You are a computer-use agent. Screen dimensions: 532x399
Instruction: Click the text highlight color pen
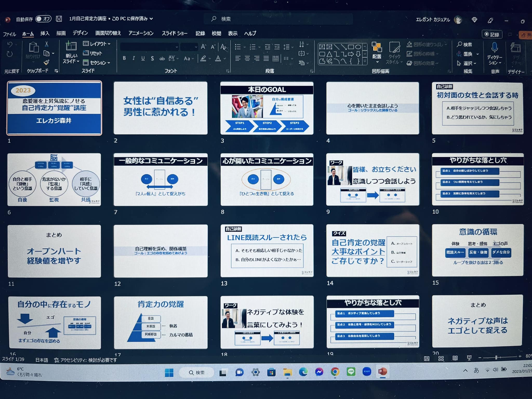point(203,58)
